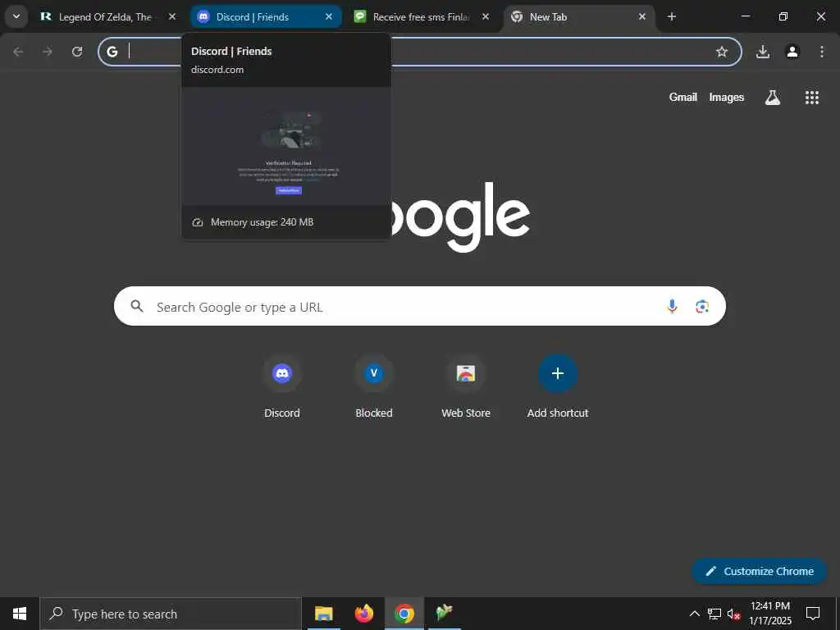Open the green bird app in taskbar
Viewport: 840px width, 630px height.
444,614
